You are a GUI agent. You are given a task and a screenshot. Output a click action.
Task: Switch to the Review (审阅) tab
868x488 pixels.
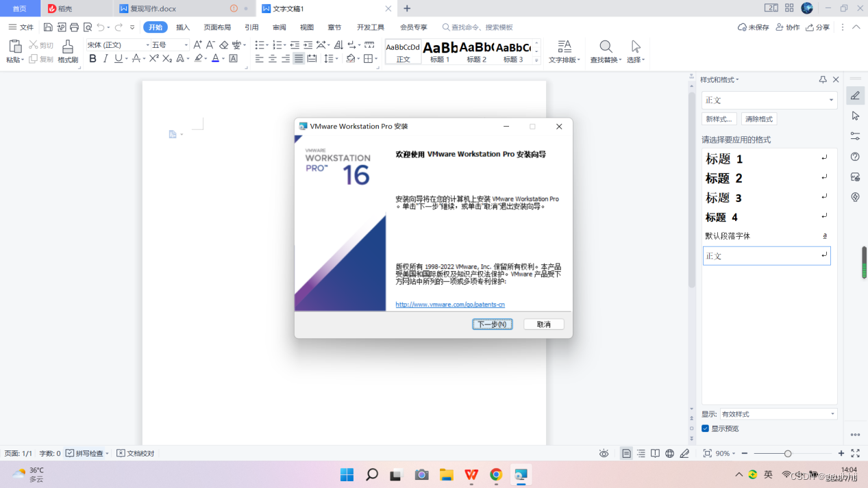279,27
